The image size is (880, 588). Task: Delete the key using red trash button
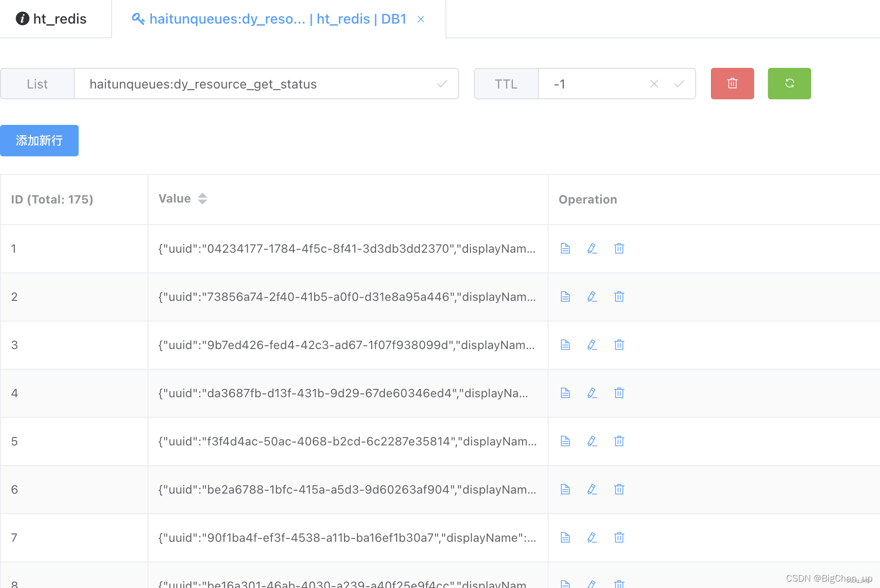click(733, 84)
